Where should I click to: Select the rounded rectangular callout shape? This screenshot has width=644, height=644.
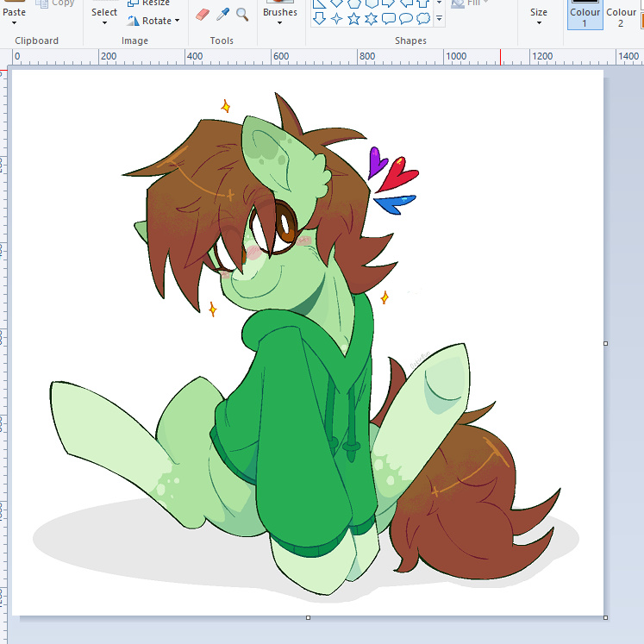click(389, 18)
